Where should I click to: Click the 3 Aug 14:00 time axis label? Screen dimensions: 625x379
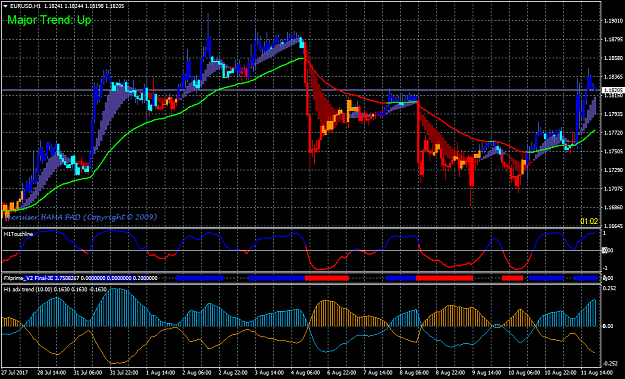pyautogui.click(x=269, y=373)
